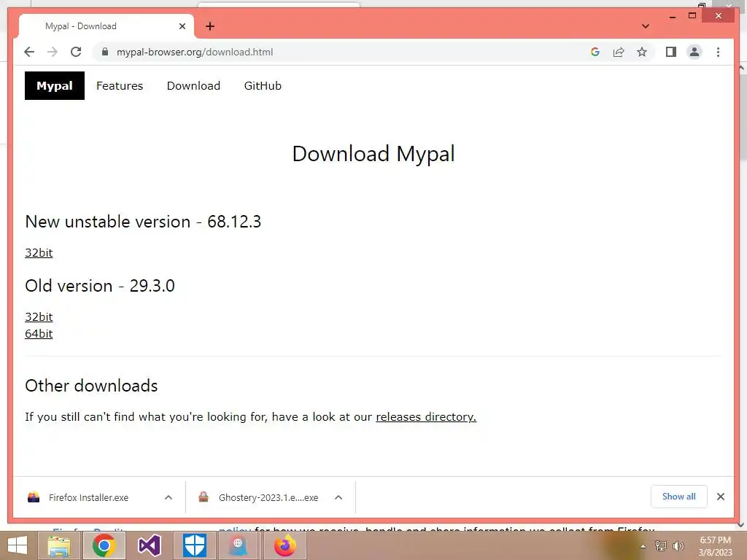The image size is (747, 560).
Task: Open the Windows Start menu
Action: [x=18, y=545]
